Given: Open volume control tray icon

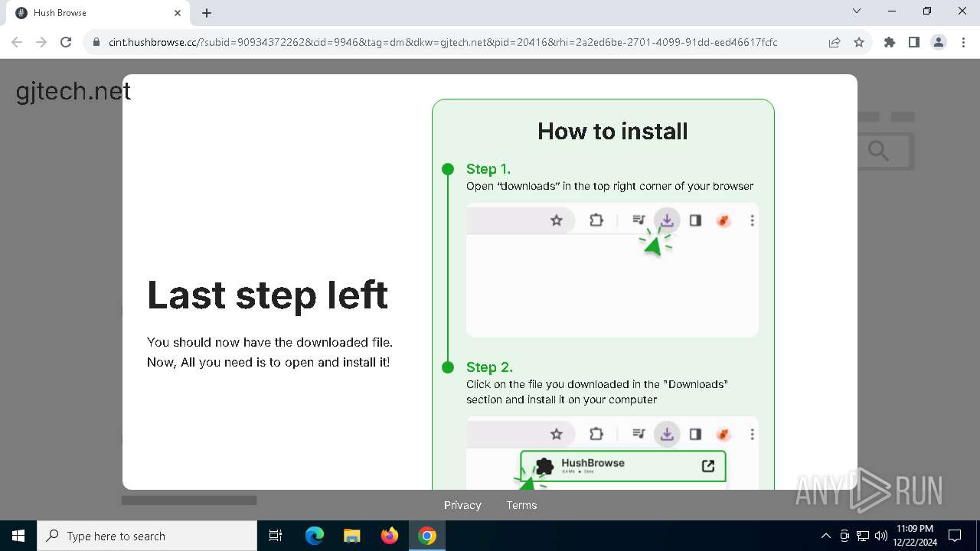Looking at the screenshot, I should pos(881,536).
